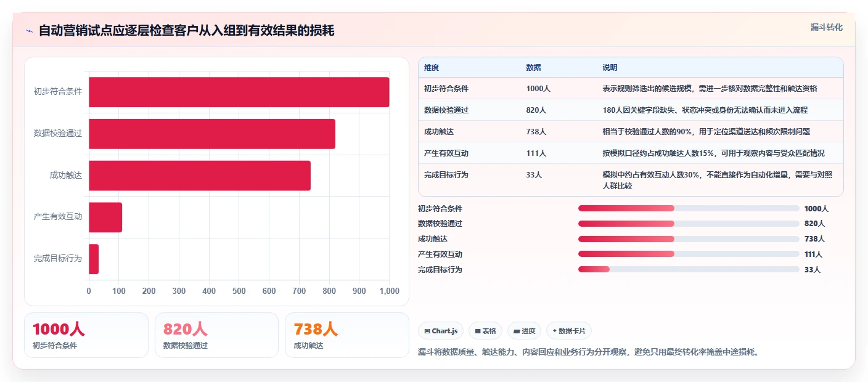Click the 完成目标行为 progress bar
The width and height of the screenshot is (868, 382).
click(x=689, y=269)
